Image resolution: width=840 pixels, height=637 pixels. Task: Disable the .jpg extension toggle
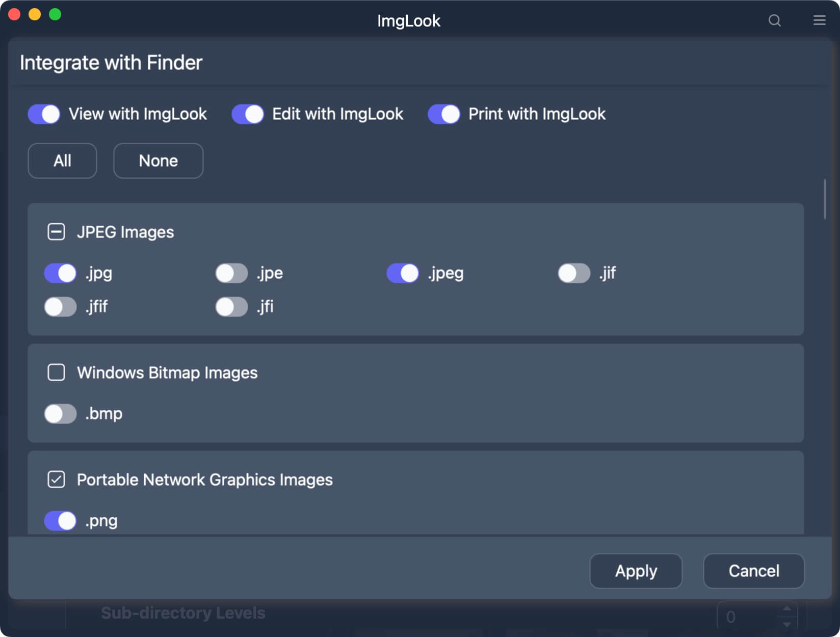point(60,273)
